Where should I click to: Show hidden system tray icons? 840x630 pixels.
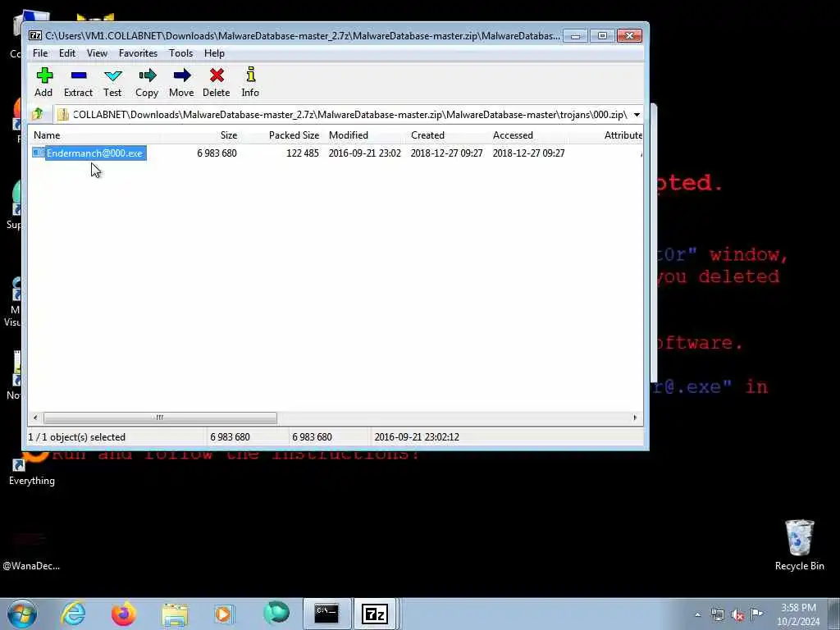697,615
